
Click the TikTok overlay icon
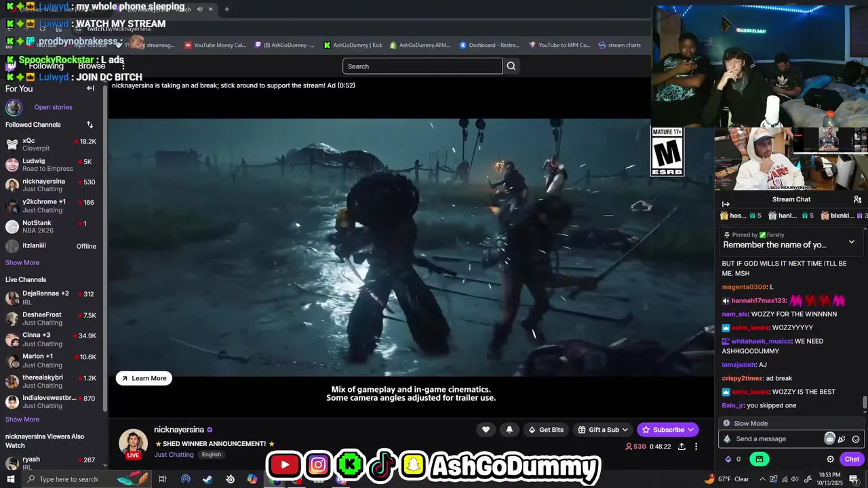click(x=382, y=464)
